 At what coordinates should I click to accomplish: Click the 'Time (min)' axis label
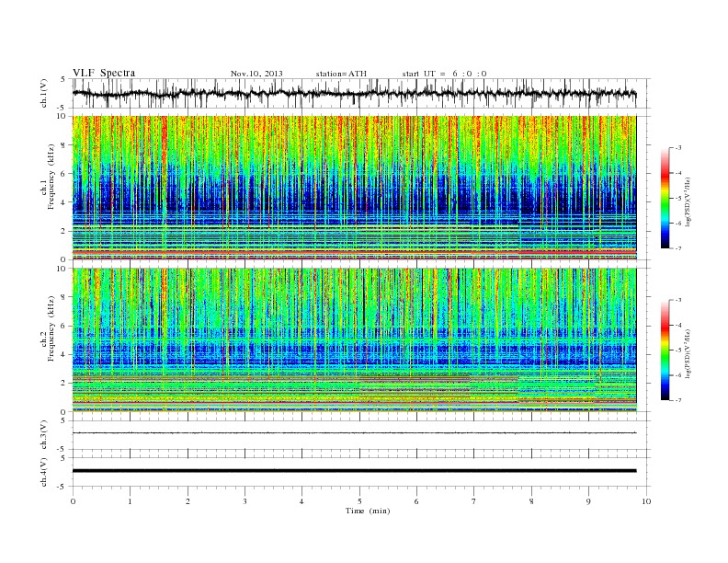point(368,511)
